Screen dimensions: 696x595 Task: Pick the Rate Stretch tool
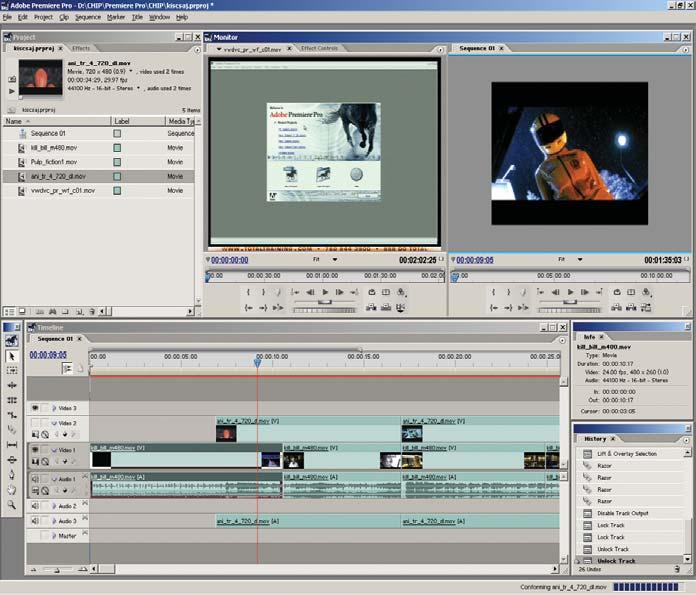coord(12,415)
